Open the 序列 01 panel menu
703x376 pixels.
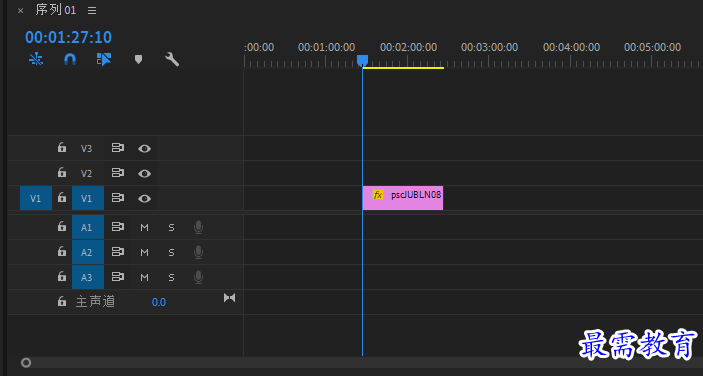(92, 10)
